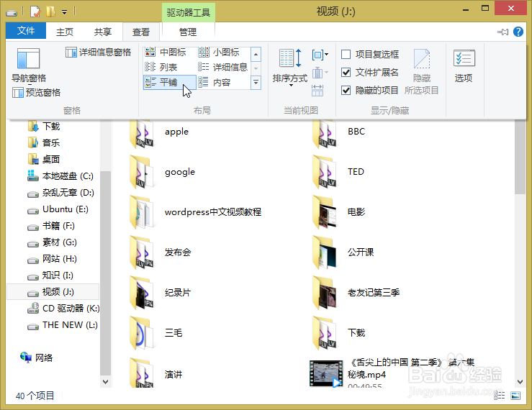Click the file list vertical scrollbar thumb
Screen dimensions: 532x410
(520, 157)
